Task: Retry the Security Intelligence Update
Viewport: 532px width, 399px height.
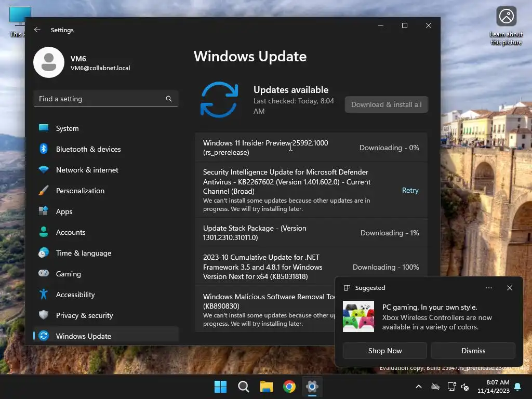Action: tap(410, 190)
